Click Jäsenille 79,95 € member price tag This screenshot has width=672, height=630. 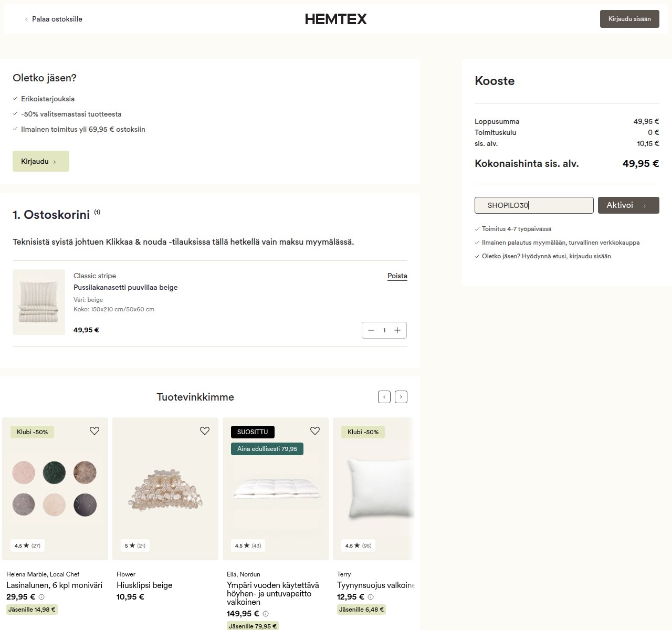click(253, 626)
